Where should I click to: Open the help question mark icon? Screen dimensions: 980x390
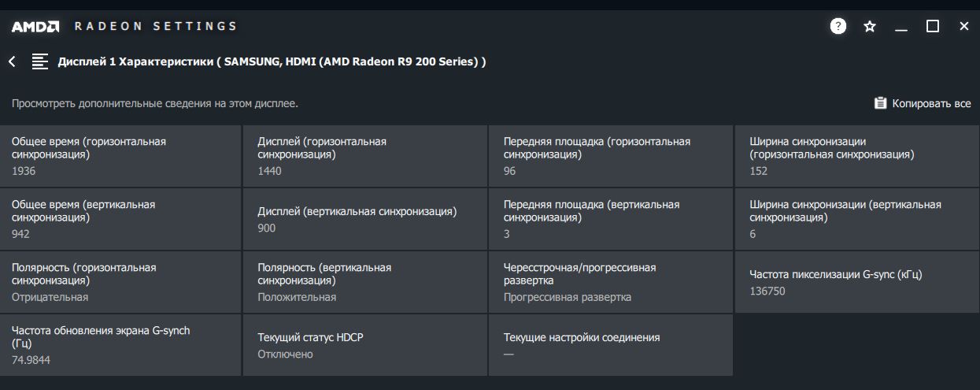coord(838,26)
